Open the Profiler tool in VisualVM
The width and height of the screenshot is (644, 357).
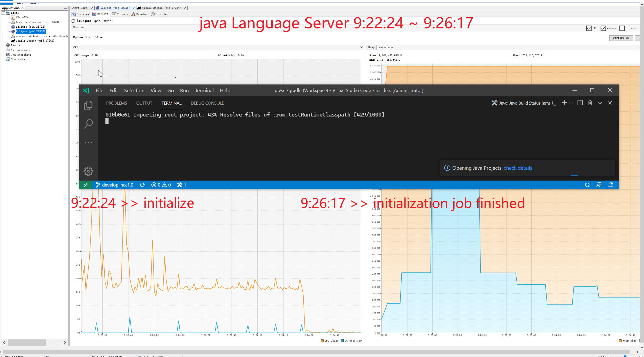pyautogui.click(x=159, y=14)
